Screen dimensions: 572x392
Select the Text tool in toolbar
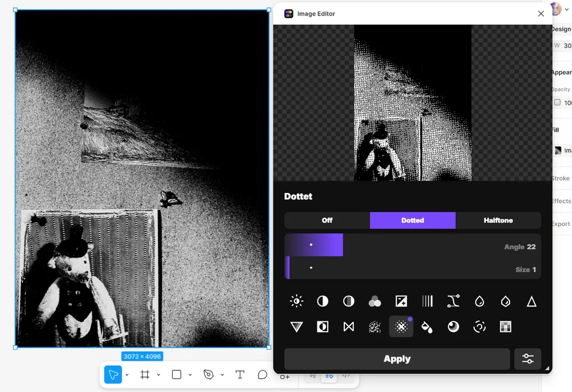240,375
